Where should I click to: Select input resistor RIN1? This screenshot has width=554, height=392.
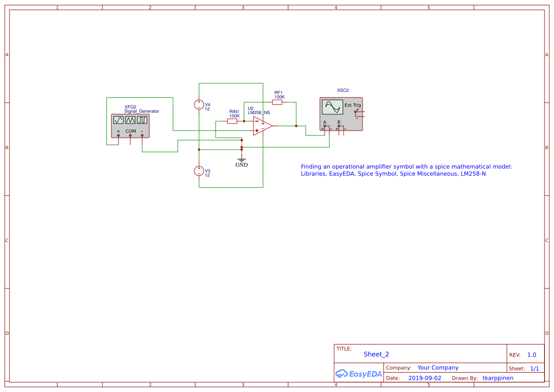pyautogui.click(x=232, y=121)
